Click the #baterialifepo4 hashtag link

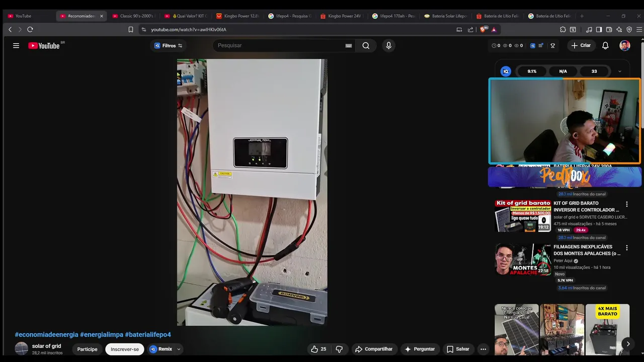coord(148,334)
